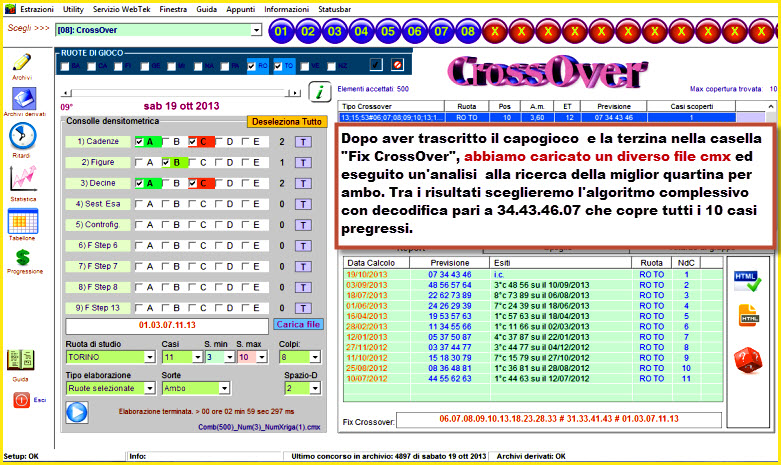Screen dimensions: 781x465
Task: Click the T button for Controfig. row
Action: 303,225
